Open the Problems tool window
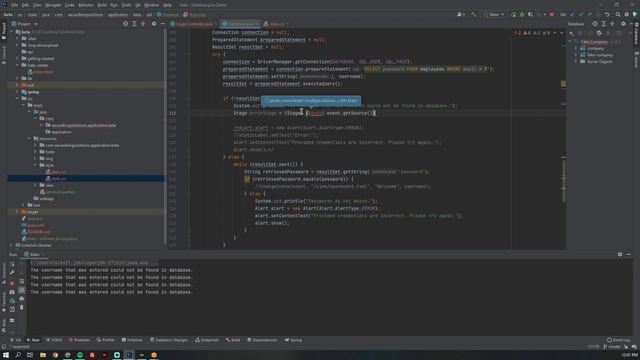Screen dimensions: 640x360 click(x=79, y=340)
